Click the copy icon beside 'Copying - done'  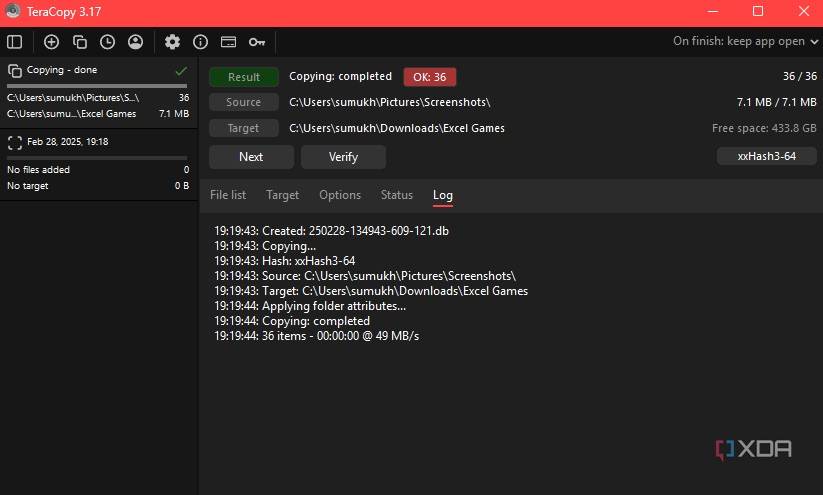point(15,70)
